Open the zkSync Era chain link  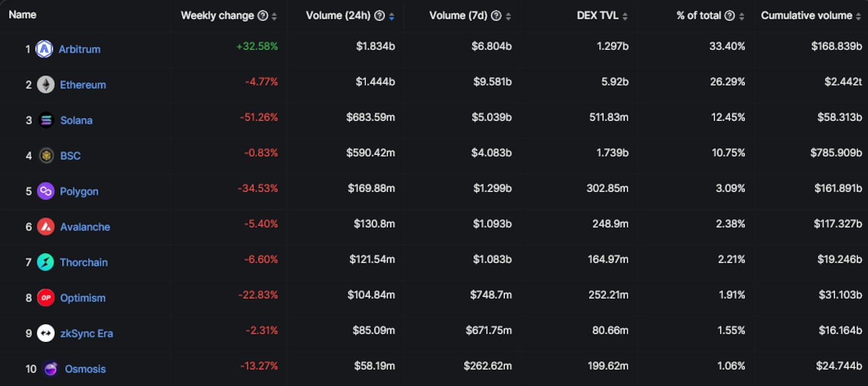[86, 334]
